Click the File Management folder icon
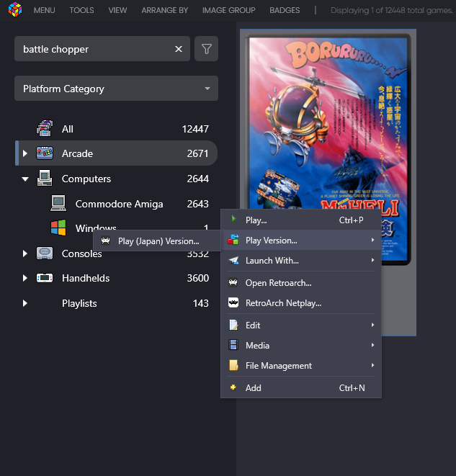Viewport: 456px width, 476px height. click(x=233, y=365)
